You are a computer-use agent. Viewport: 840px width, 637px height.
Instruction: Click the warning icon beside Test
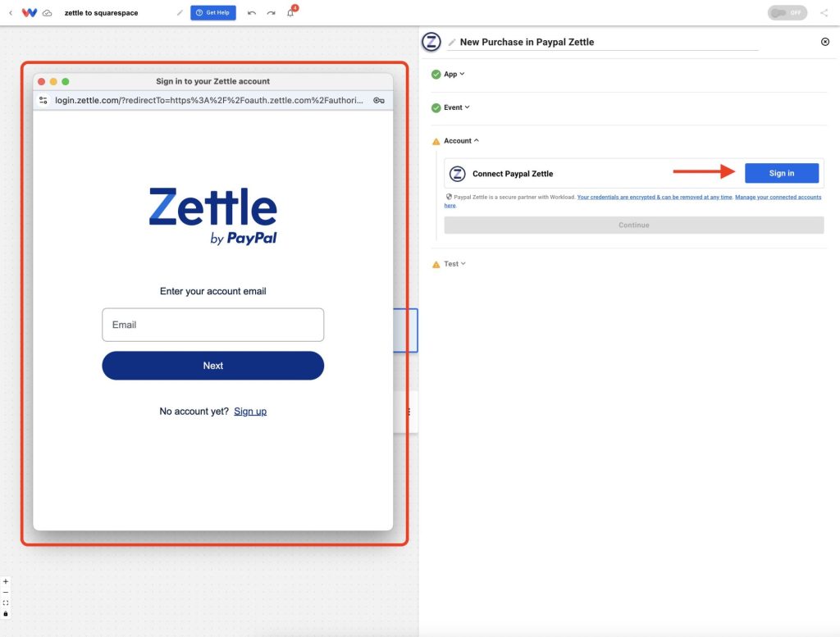coord(436,265)
